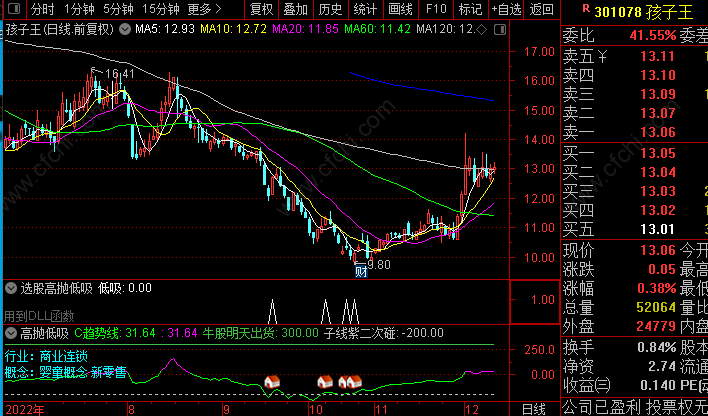The height and width of the screenshot is (416, 708).
Task: Click the 收益(三) 0.140 value
Action: click(658, 385)
